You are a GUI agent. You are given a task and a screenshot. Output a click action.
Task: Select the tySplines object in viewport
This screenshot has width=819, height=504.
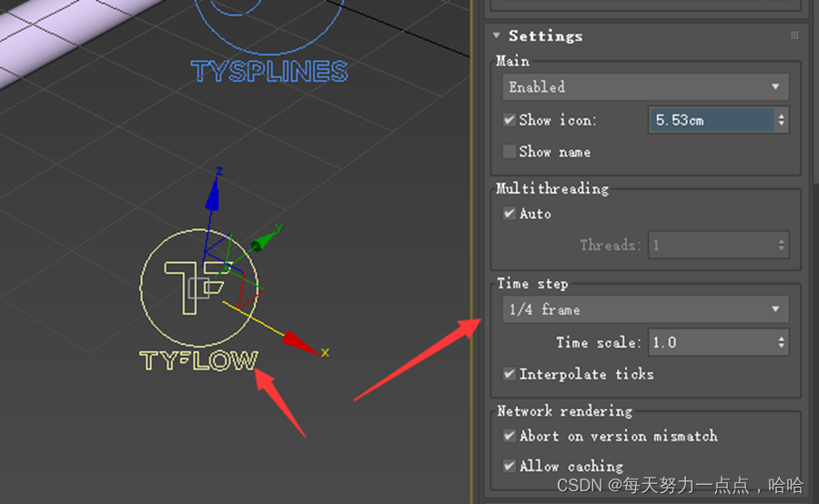[x=269, y=42]
